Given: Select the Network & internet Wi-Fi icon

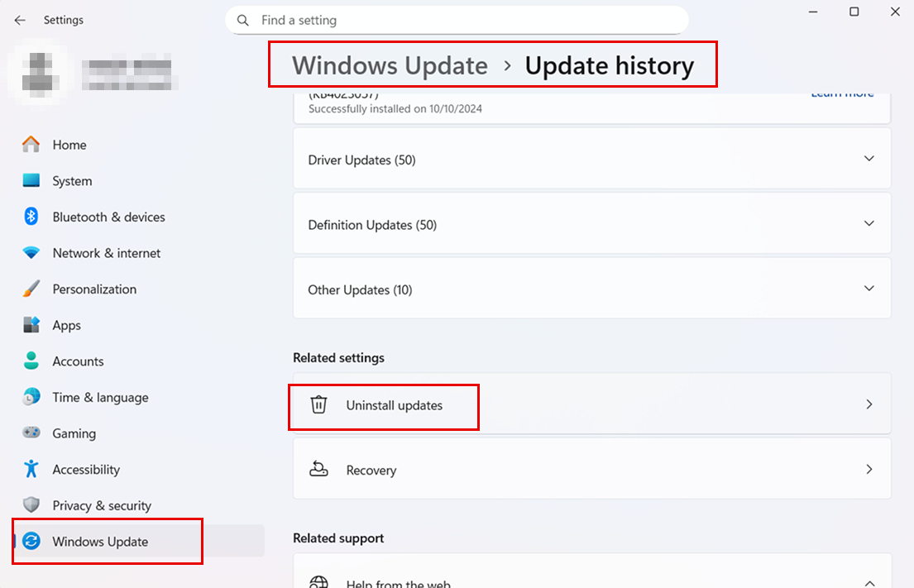Looking at the screenshot, I should tap(31, 253).
